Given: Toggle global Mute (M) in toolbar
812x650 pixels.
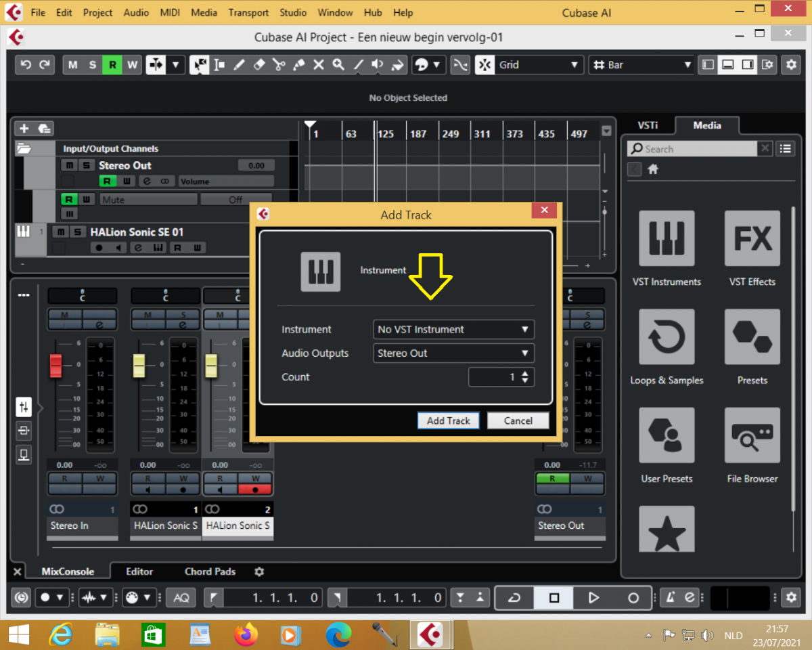Looking at the screenshot, I should coord(73,65).
